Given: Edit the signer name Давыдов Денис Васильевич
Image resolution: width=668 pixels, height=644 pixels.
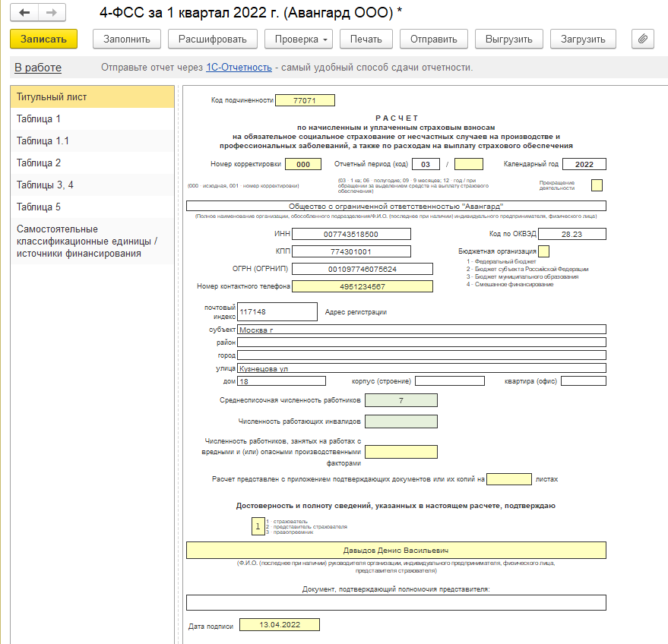Looking at the screenshot, I should [x=396, y=551].
